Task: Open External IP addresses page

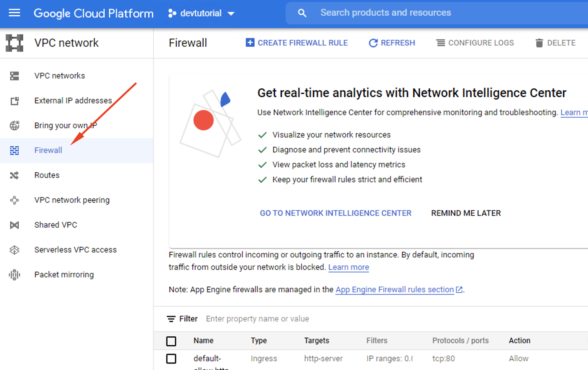Action: pyautogui.click(x=73, y=100)
